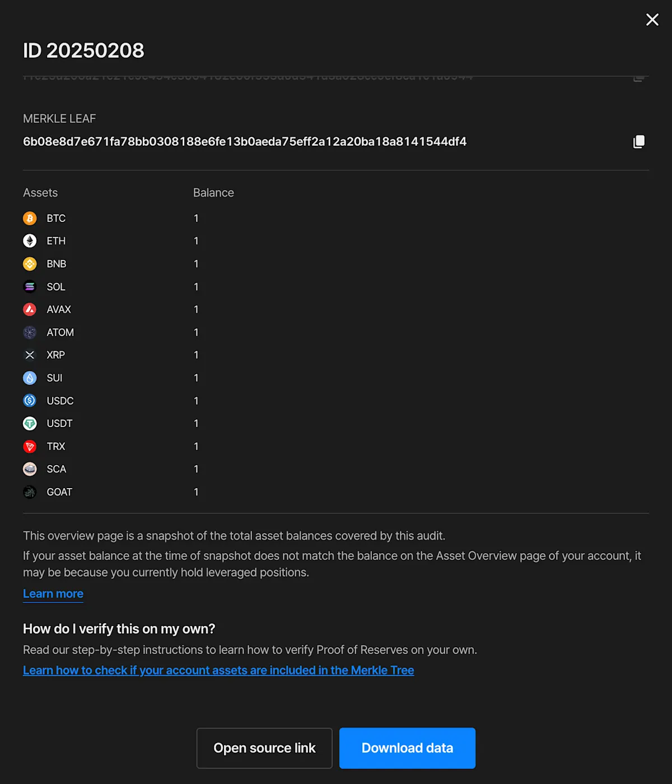Click the USDC asset name

coord(60,401)
